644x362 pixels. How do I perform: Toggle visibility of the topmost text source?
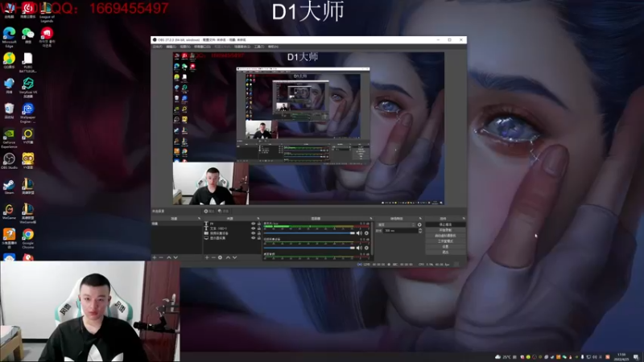click(253, 224)
